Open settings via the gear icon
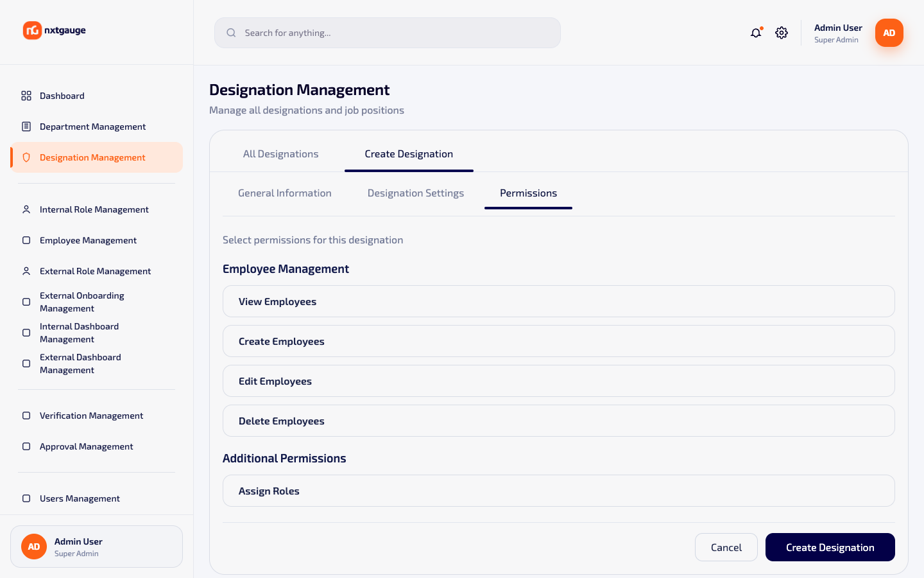 (x=782, y=33)
